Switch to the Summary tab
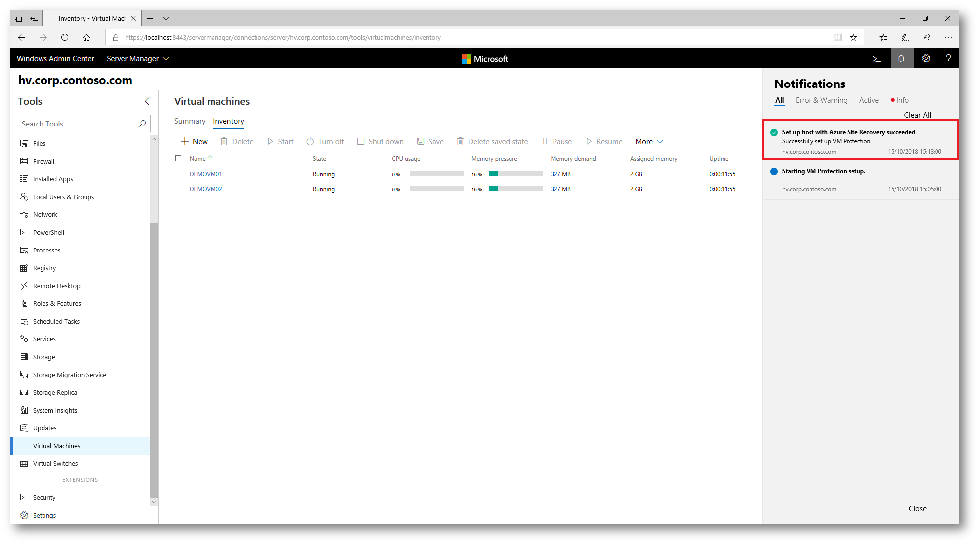This screenshot has height=545, width=980. click(189, 121)
